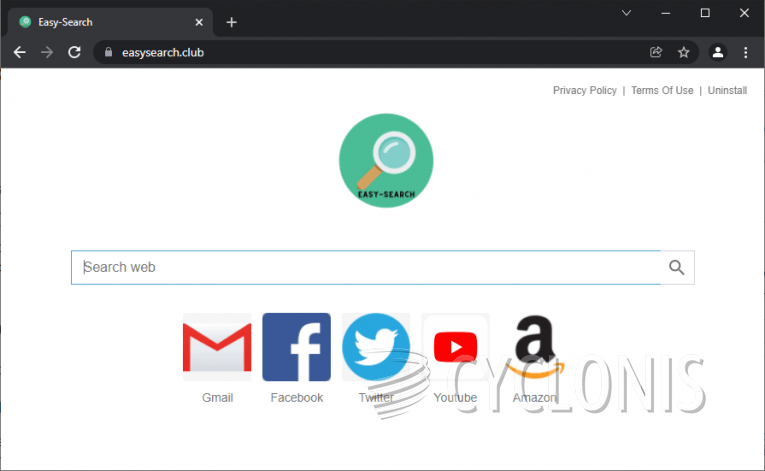Launch the Youtube shortcut icon

click(x=455, y=347)
